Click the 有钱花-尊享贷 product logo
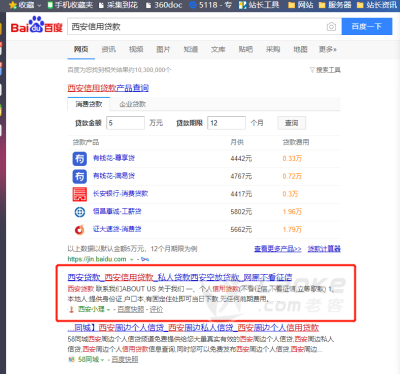400x374 pixels. coord(80,159)
